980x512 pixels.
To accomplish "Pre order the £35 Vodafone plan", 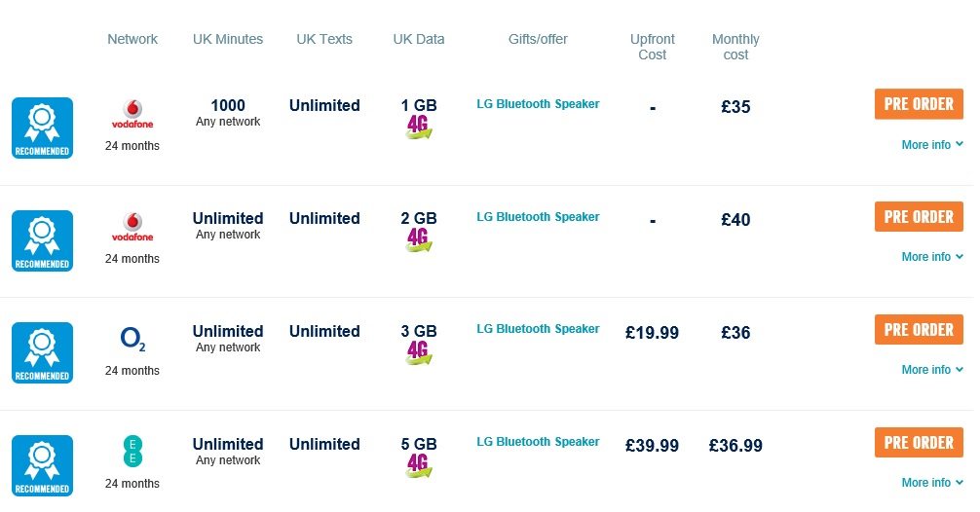I will click(x=919, y=104).
